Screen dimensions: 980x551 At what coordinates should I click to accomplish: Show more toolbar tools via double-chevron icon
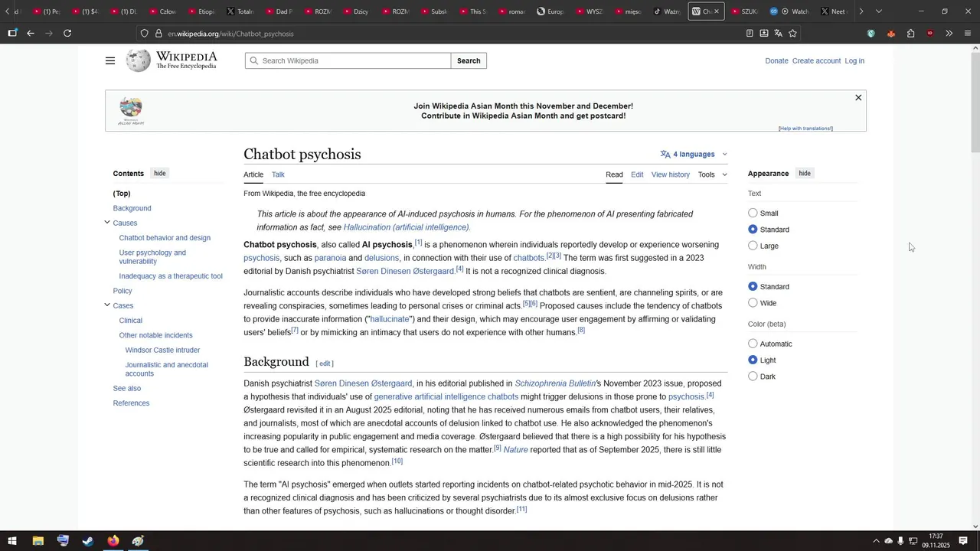pyautogui.click(x=949, y=33)
